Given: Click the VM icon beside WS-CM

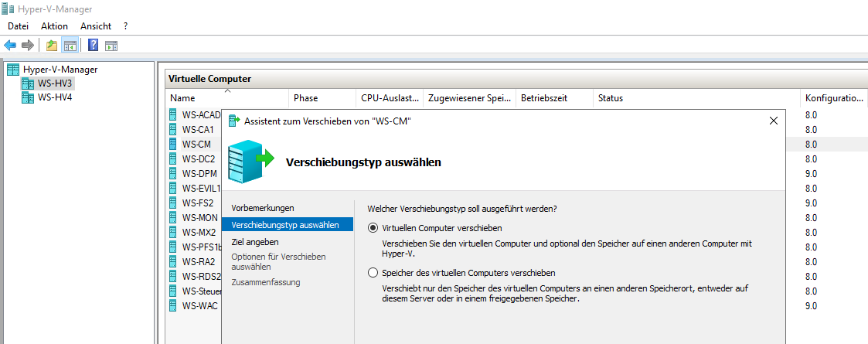Looking at the screenshot, I should coord(174,144).
